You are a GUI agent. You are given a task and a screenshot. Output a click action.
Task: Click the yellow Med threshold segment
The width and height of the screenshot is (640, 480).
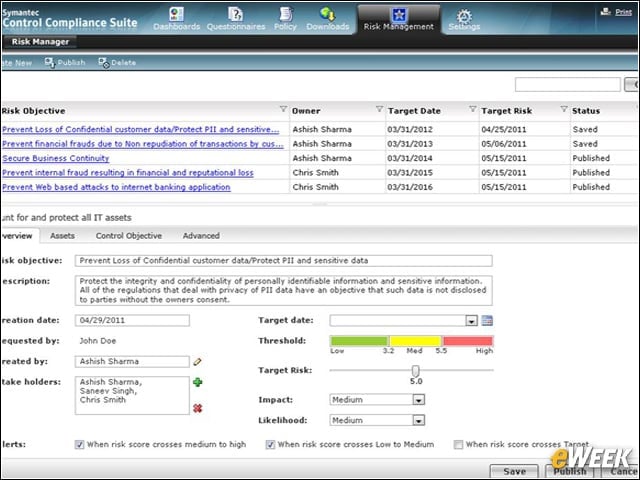[415, 341]
